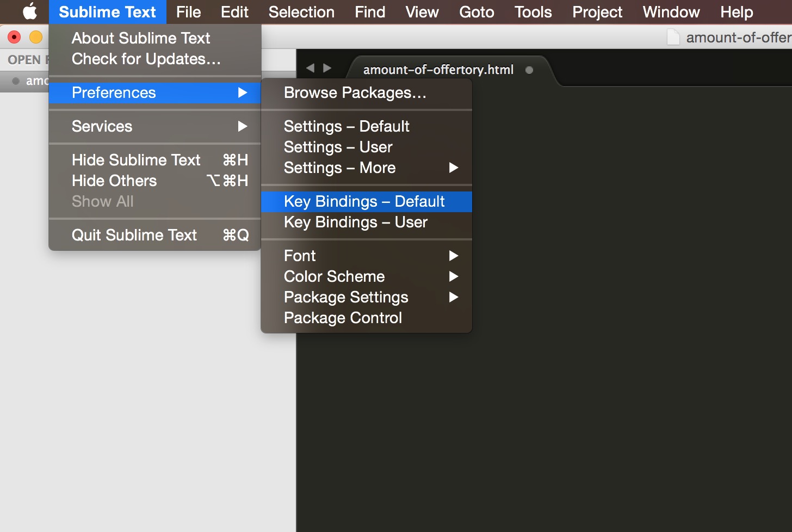This screenshot has height=532, width=792.
Task: Select Check for Updates…
Action: click(155, 59)
